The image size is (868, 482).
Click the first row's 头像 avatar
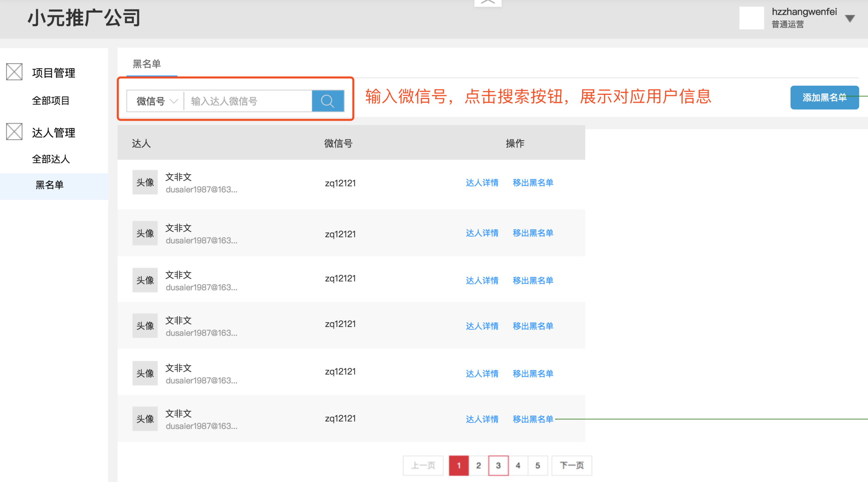[145, 182]
